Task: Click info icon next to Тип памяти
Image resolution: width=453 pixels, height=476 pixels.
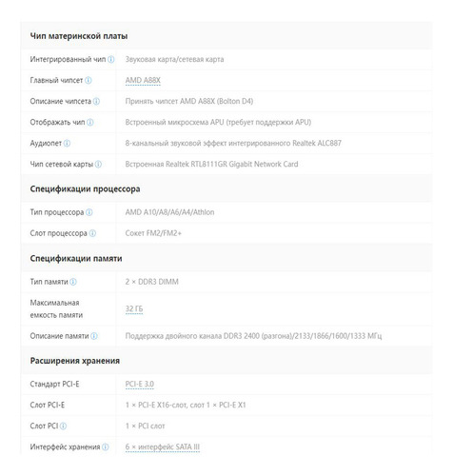Action: point(73,282)
